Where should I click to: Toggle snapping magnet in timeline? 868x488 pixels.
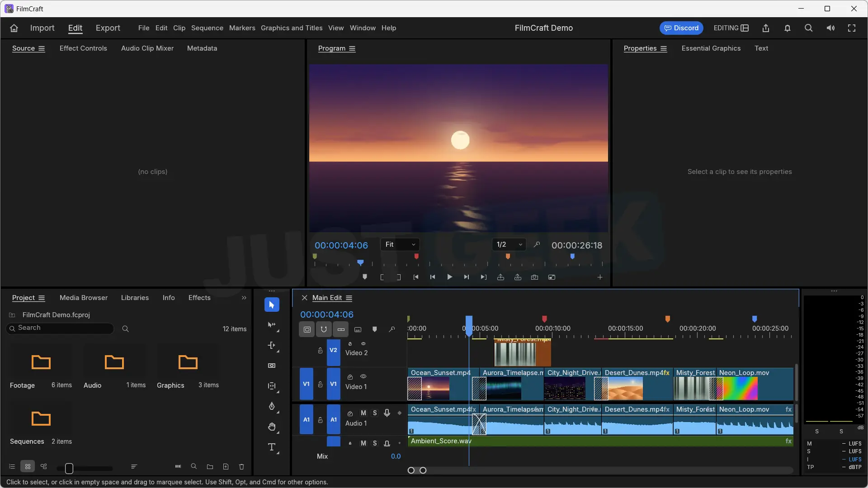tap(324, 329)
